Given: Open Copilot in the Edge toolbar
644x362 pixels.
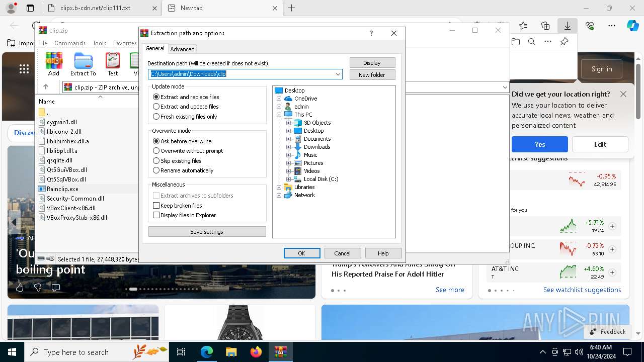Looking at the screenshot, I should [632, 26].
